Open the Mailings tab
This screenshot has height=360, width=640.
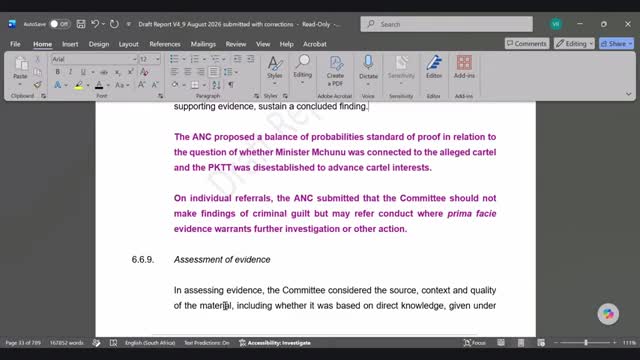click(x=203, y=44)
